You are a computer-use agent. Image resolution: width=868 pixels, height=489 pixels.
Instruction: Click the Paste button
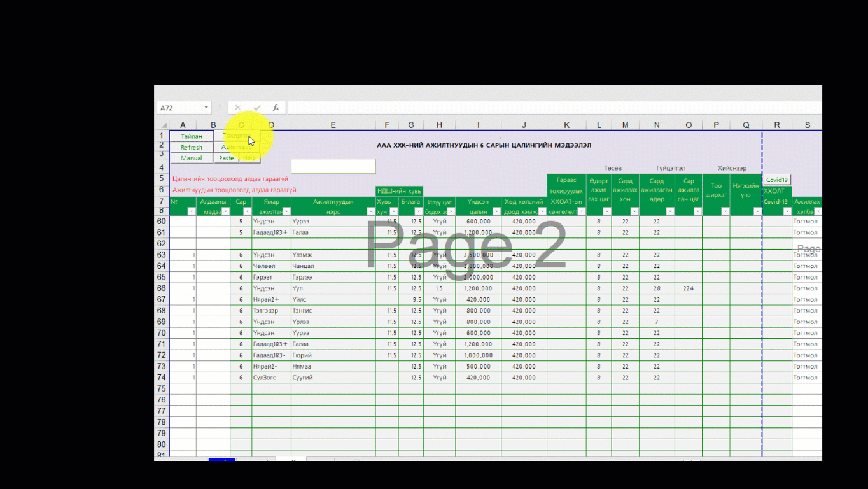[x=227, y=159]
